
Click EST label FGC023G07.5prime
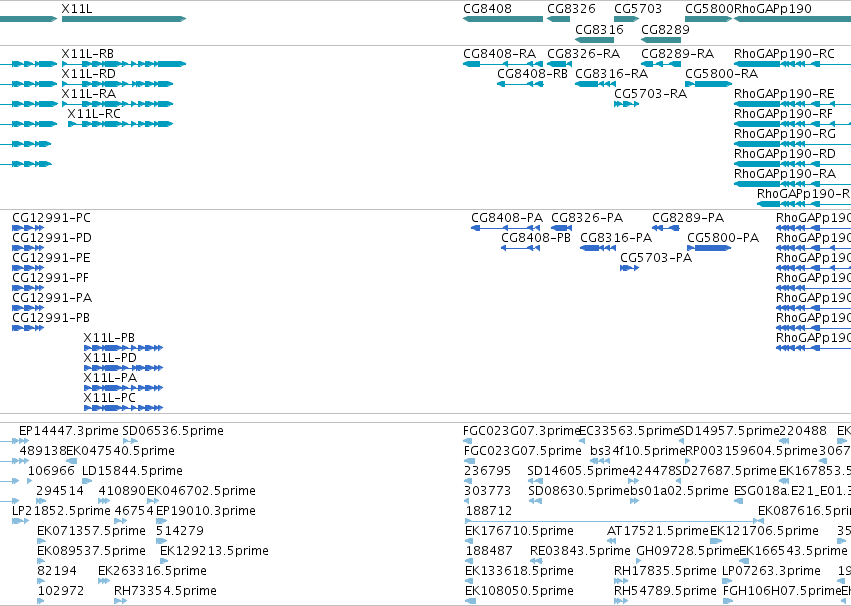click(523, 451)
